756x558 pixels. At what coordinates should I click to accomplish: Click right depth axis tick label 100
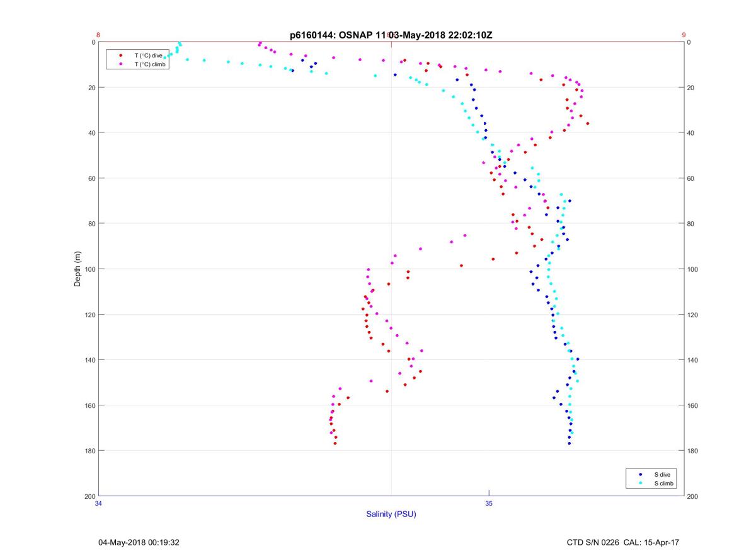pyautogui.click(x=693, y=269)
